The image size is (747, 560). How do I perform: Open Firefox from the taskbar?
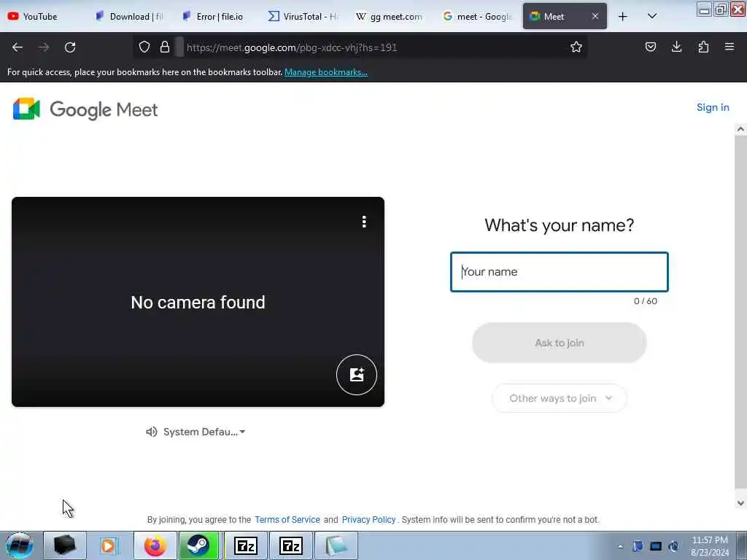pos(155,545)
